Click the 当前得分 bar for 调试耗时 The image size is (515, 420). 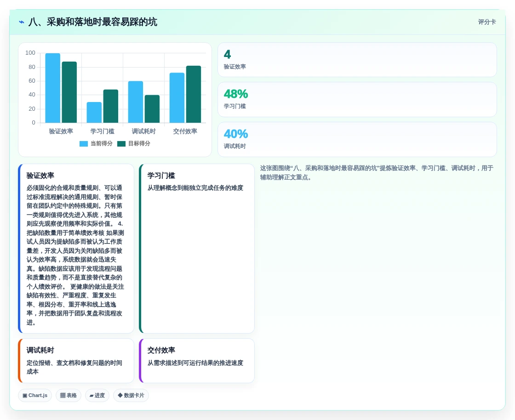pos(135,102)
